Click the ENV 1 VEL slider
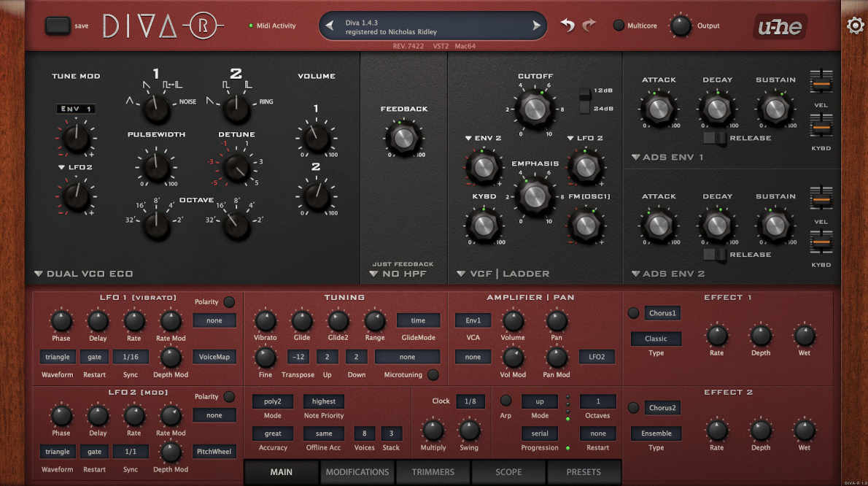 point(821,83)
